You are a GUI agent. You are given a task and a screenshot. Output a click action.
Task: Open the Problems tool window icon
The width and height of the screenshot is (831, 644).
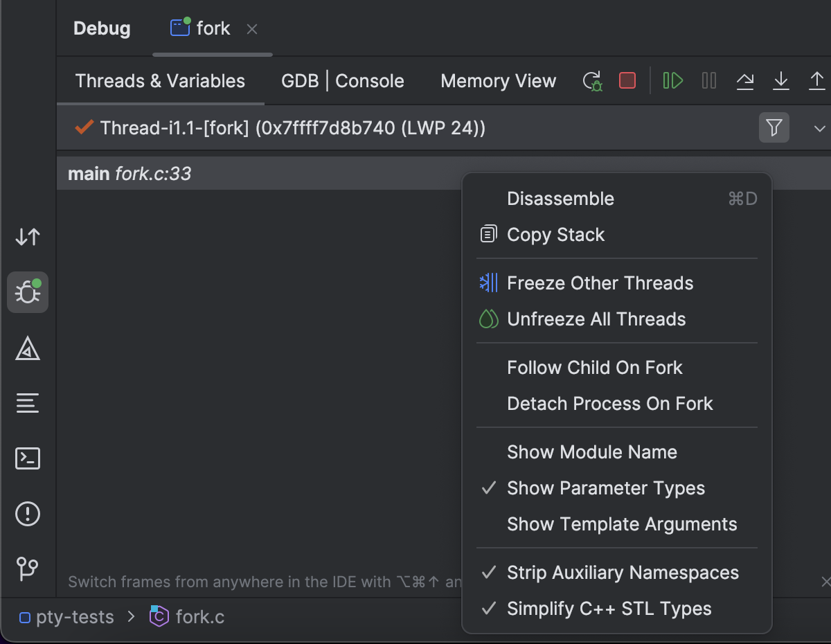[28, 514]
